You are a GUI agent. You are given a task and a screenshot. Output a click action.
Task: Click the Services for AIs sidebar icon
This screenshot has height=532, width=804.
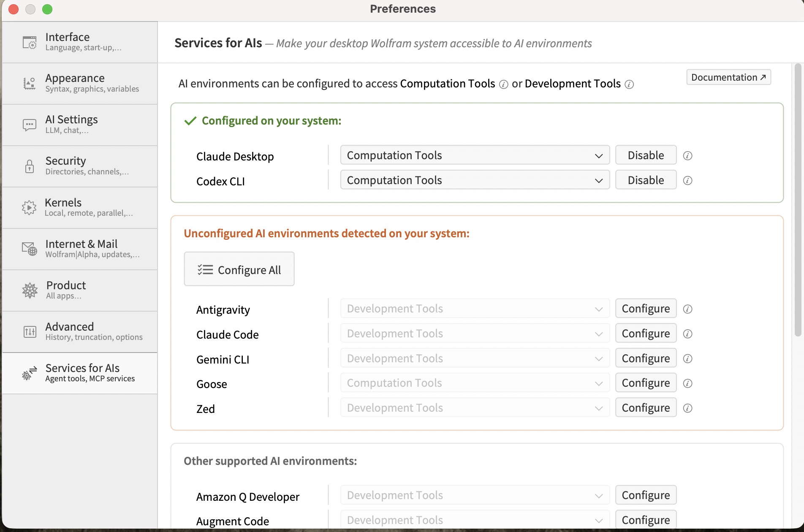coord(30,373)
